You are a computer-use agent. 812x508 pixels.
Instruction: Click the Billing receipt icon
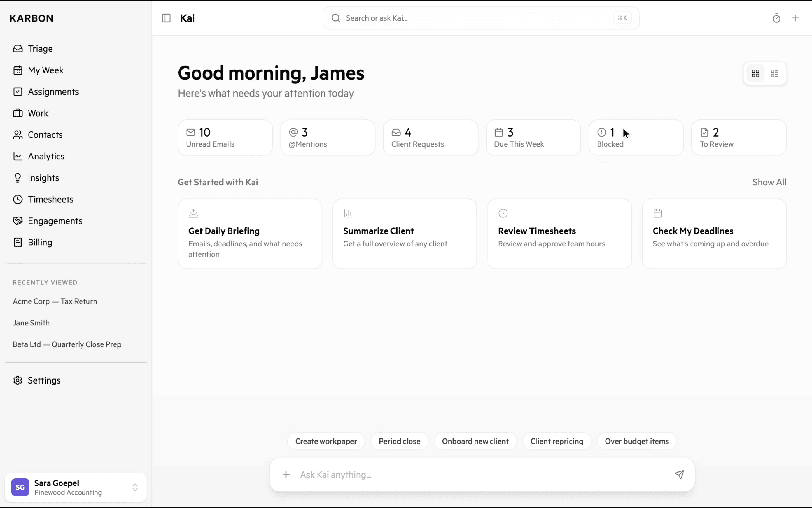pos(18,242)
